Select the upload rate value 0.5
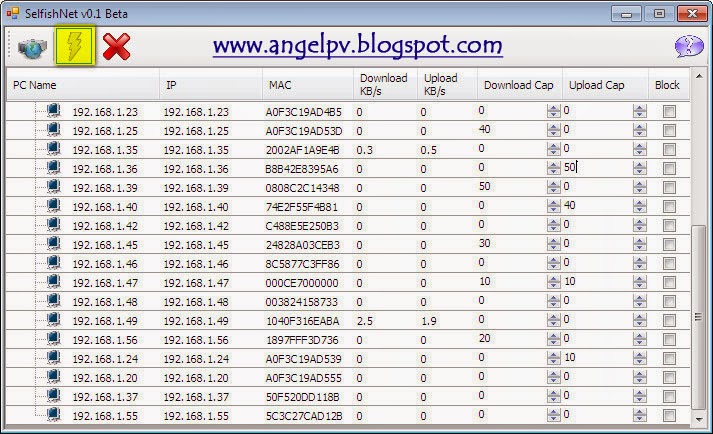 coord(428,150)
